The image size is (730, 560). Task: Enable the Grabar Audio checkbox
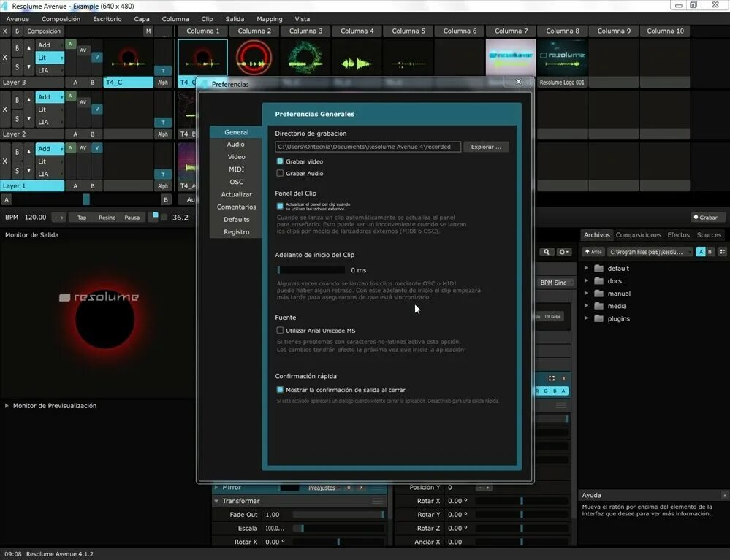(x=280, y=173)
